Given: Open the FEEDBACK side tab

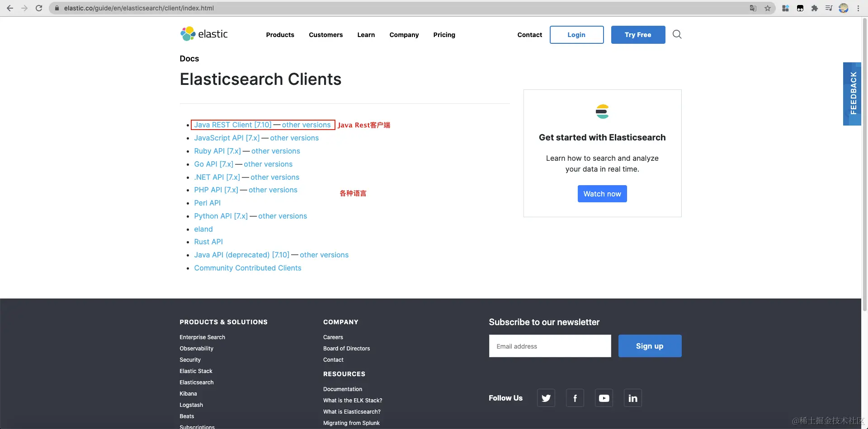Looking at the screenshot, I should pos(853,93).
